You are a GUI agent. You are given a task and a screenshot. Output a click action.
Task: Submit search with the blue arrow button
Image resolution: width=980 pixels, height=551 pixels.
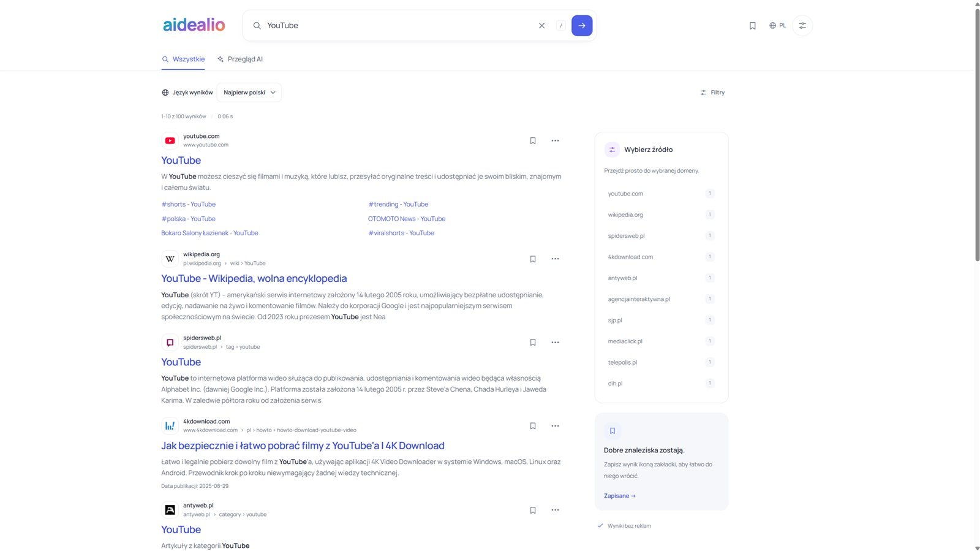pyautogui.click(x=582, y=26)
